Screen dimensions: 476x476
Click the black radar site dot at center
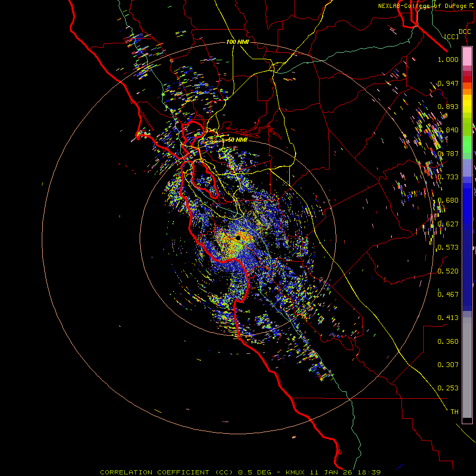coord(238,237)
